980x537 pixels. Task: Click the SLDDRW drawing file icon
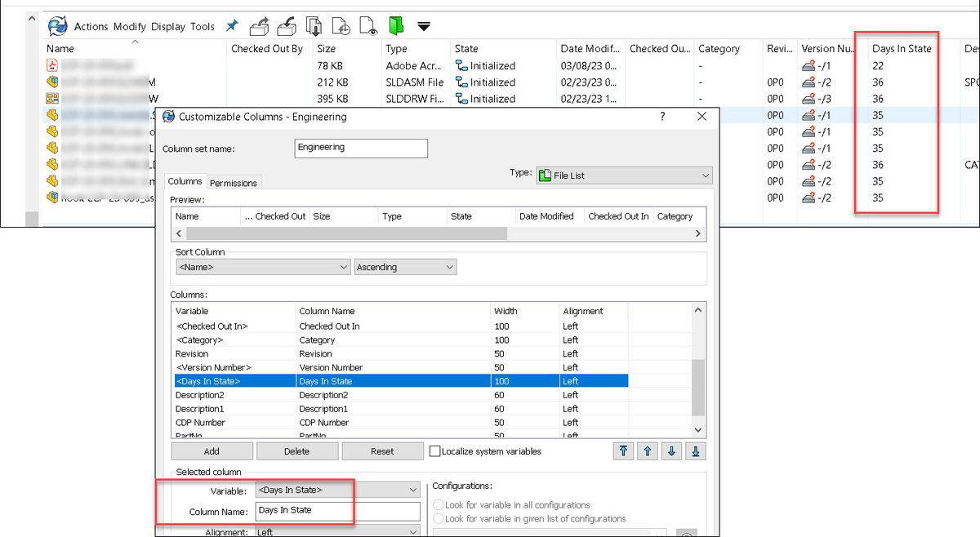[53, 99]
